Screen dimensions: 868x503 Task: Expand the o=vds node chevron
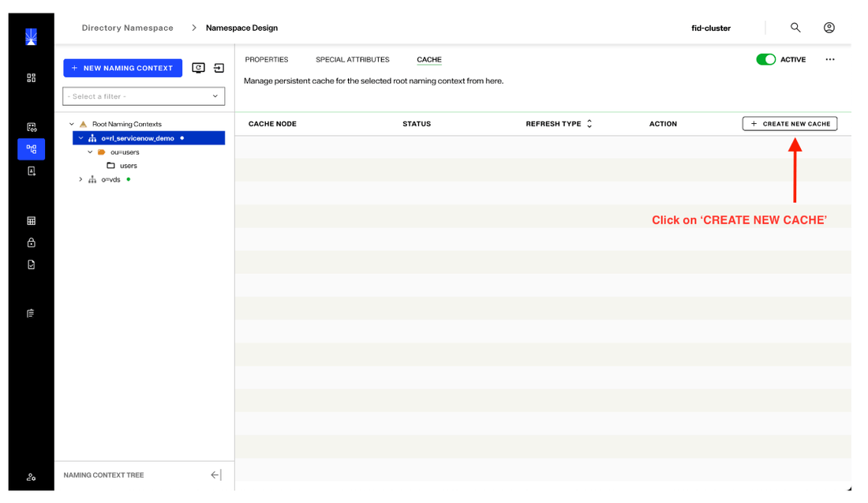(x=80, y=179)
